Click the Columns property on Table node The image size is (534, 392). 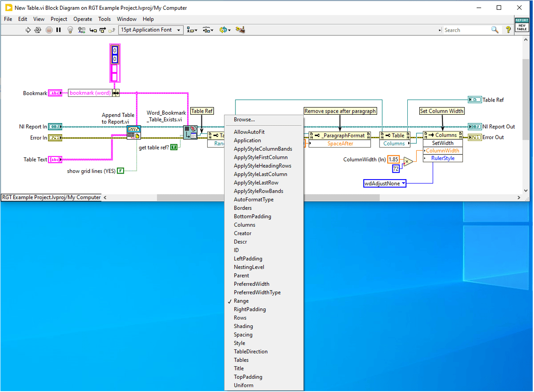[x=394, y=144]
